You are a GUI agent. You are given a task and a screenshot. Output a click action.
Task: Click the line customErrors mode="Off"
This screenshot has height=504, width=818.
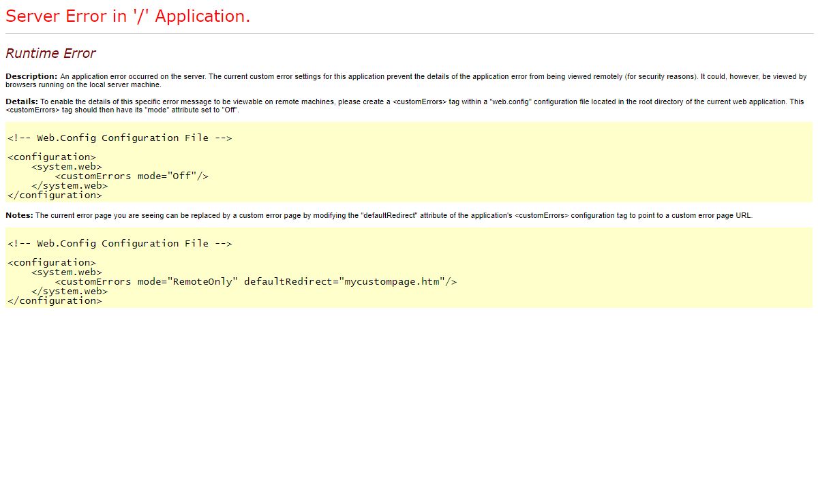pyautogui.click(x=132, y=176)
